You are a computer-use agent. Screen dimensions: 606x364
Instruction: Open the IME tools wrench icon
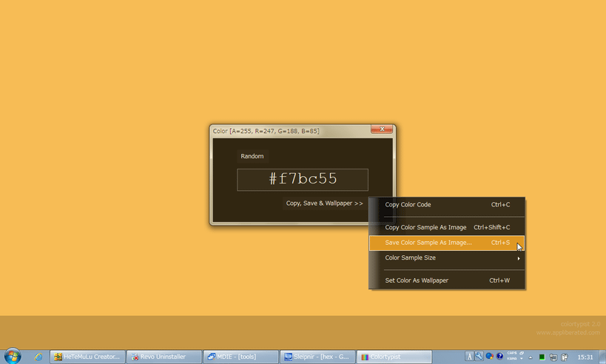[479, 357]
